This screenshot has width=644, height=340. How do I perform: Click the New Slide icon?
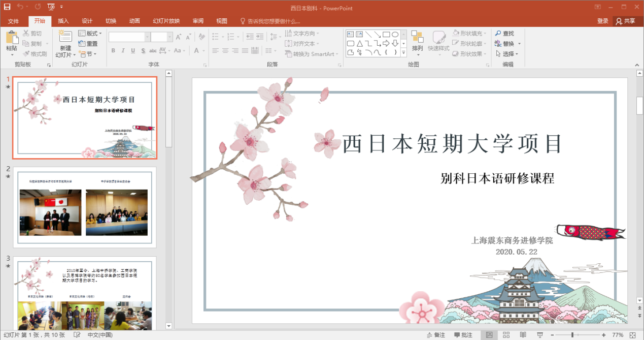[x=65, y=37]
